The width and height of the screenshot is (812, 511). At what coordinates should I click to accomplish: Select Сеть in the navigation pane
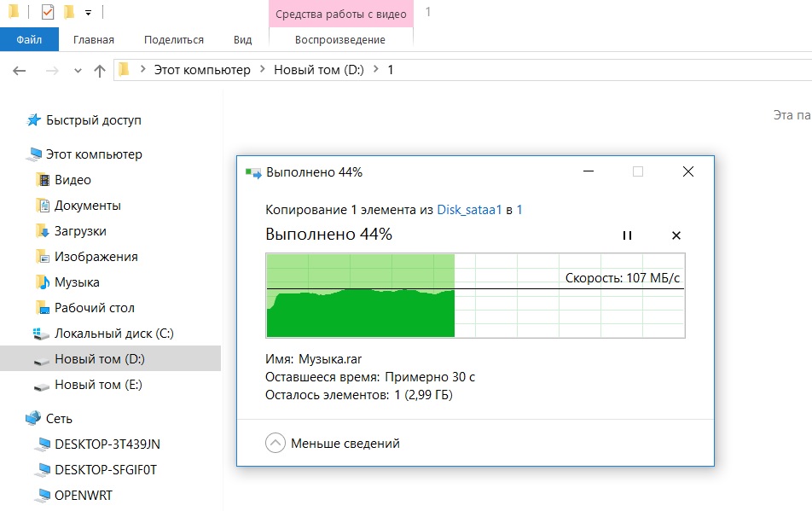coord(59,419)
